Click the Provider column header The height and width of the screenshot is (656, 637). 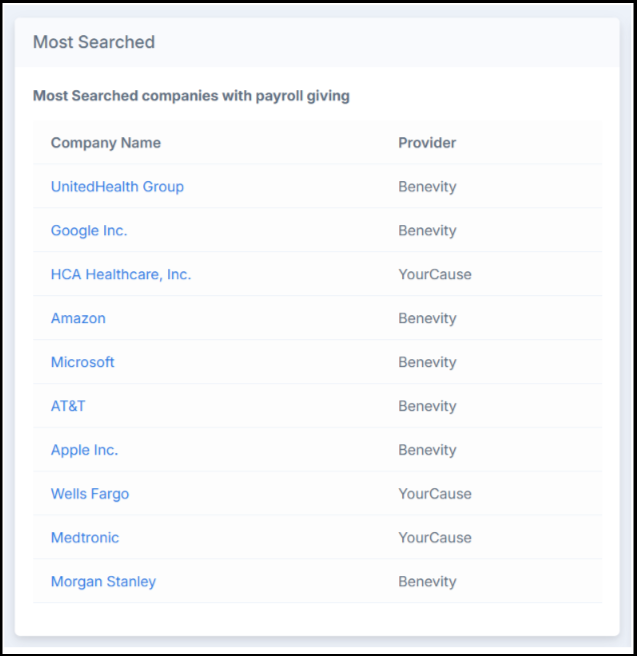pos(427,143)
